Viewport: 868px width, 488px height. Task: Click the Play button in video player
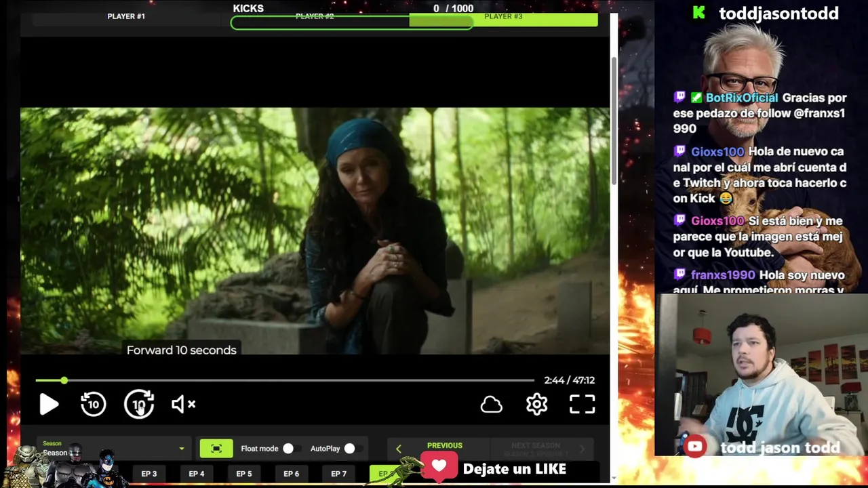[x=49, y=405]
